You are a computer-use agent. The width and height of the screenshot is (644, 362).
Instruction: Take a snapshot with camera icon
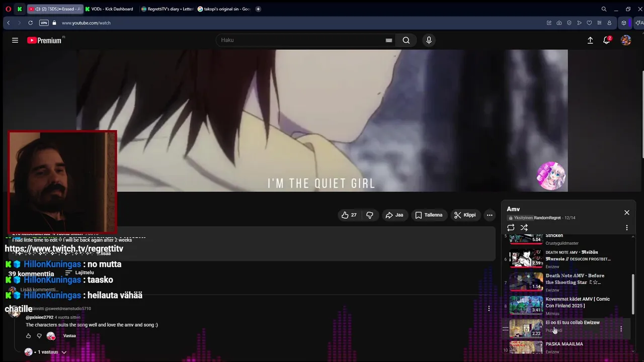tap(559, 23)
